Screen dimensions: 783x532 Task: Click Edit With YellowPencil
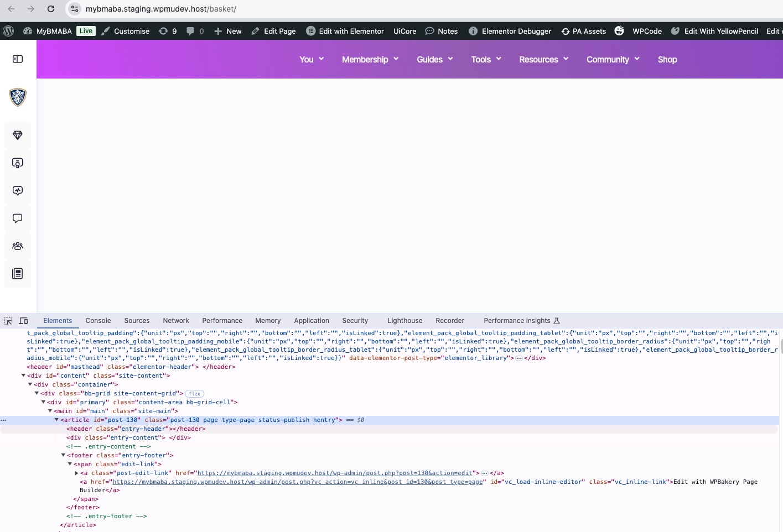(714, 31)
